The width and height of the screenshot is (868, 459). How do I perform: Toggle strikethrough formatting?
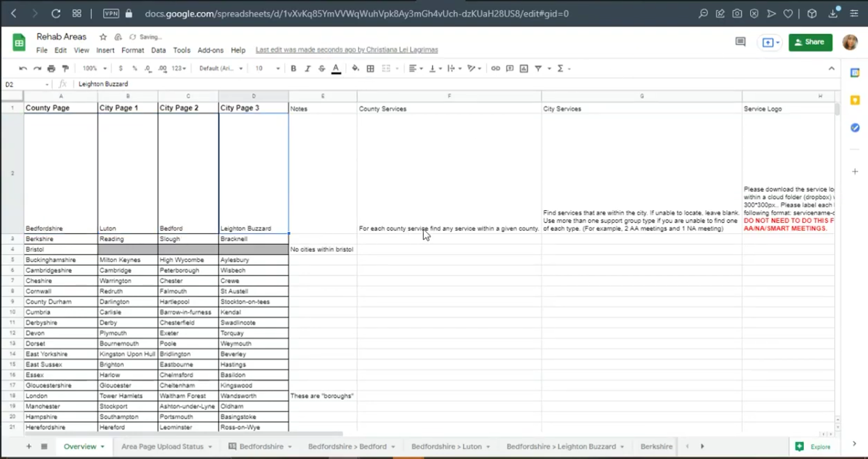point(322,68)
